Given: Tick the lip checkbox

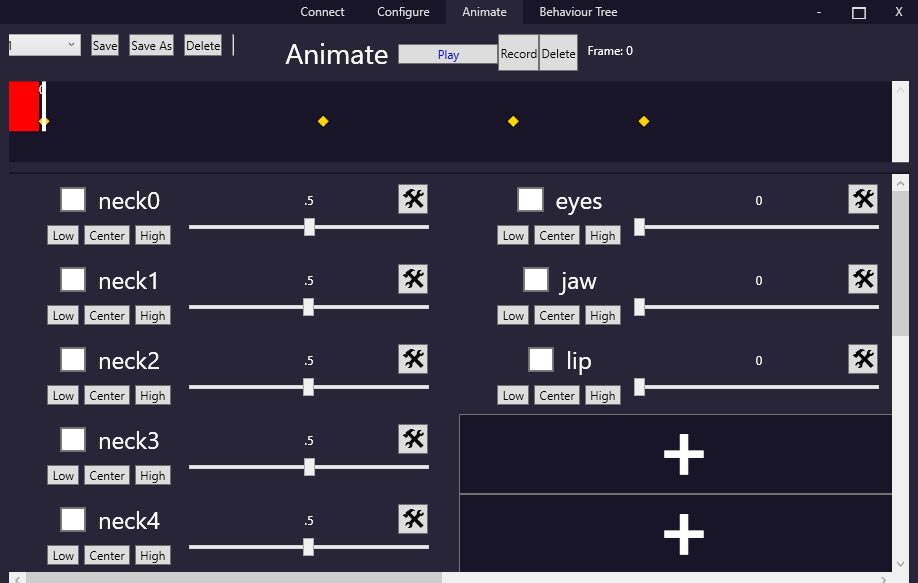Looking at the screenshot, I should tap(541, 359).
